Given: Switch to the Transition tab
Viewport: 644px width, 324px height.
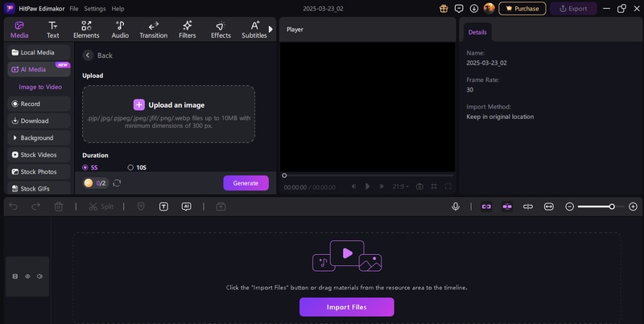Looking at the screenshot, I should (x=153, y=30).
